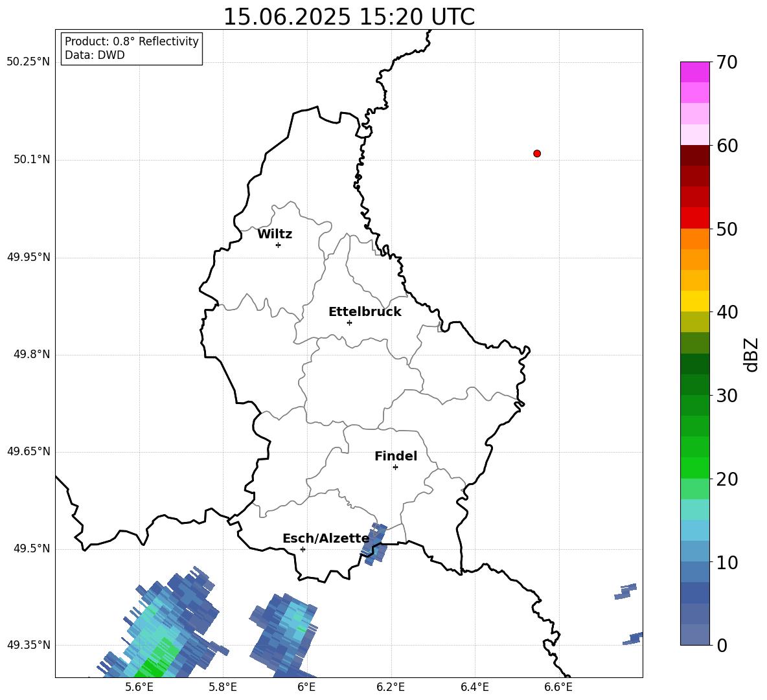767x700 pixels.
Task: Click the Wiltz city label
Action: 275,234
